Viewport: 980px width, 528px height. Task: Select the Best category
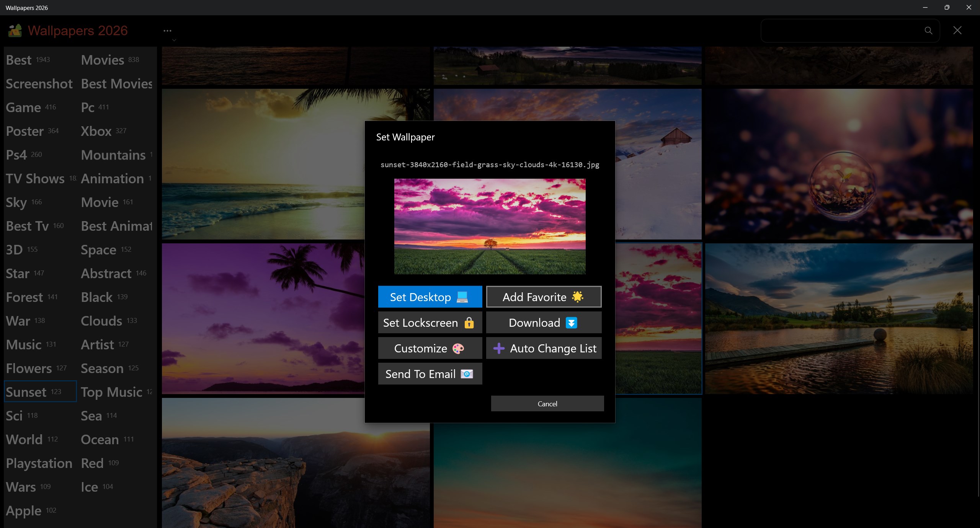tap(28, 60)
